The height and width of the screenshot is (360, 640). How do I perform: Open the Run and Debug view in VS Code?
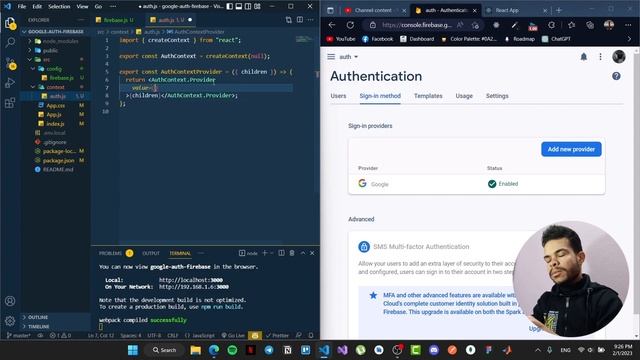pos(10,82)
